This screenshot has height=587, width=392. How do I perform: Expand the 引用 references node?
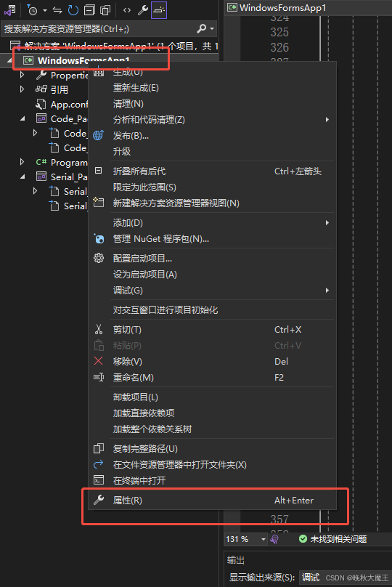pos(22,89)
